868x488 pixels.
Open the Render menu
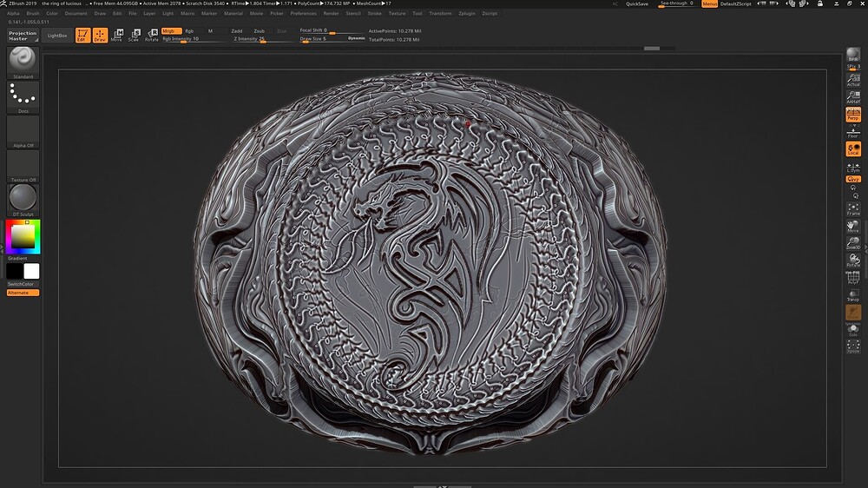[331, 13]
